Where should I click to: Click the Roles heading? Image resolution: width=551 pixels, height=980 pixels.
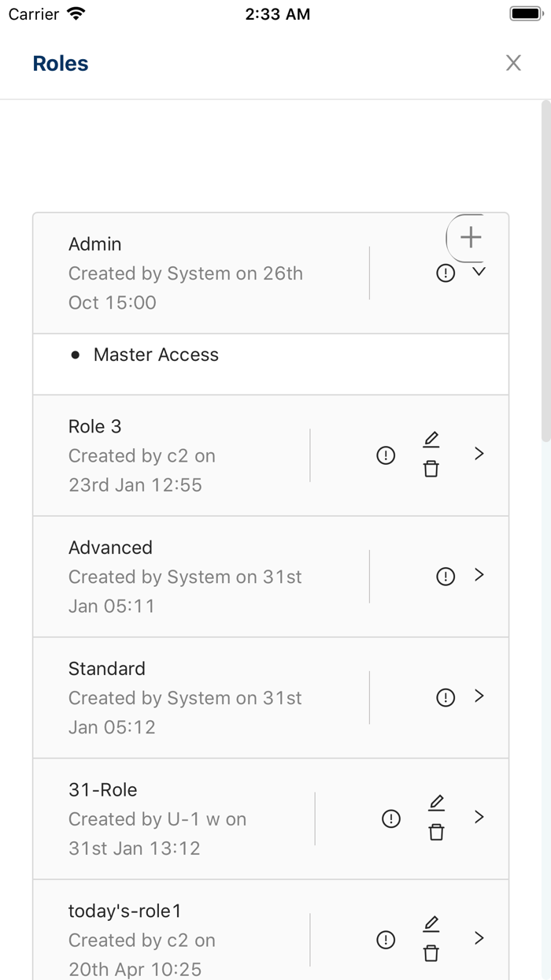click(60, 63)
